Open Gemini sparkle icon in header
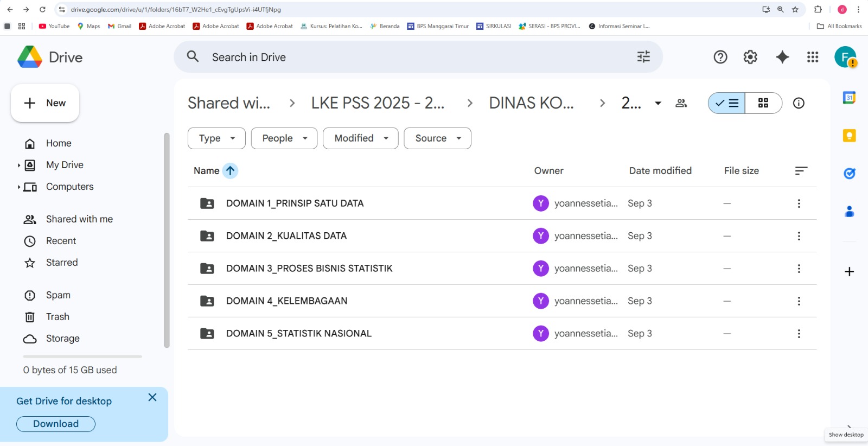 (x=782, y=57)
